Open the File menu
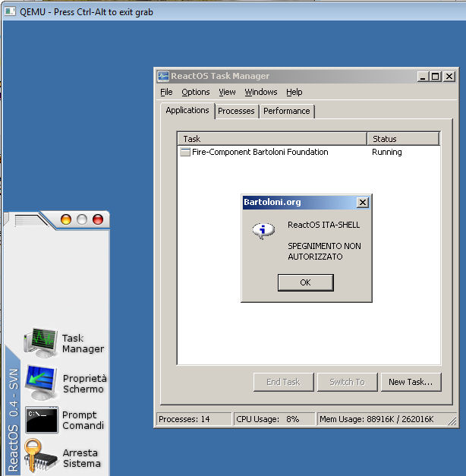This screenshot has height=476, width=466. [x=166, y=92]
